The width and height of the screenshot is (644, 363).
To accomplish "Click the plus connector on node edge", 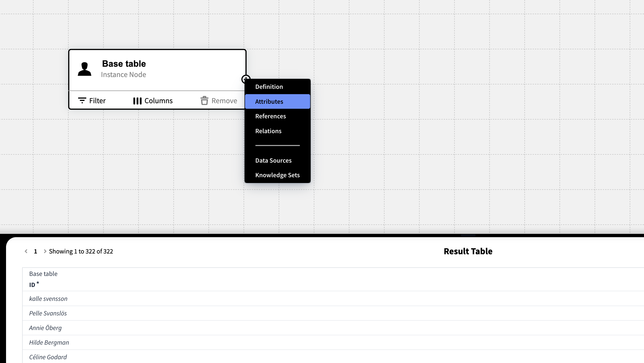I will [245, 78].
